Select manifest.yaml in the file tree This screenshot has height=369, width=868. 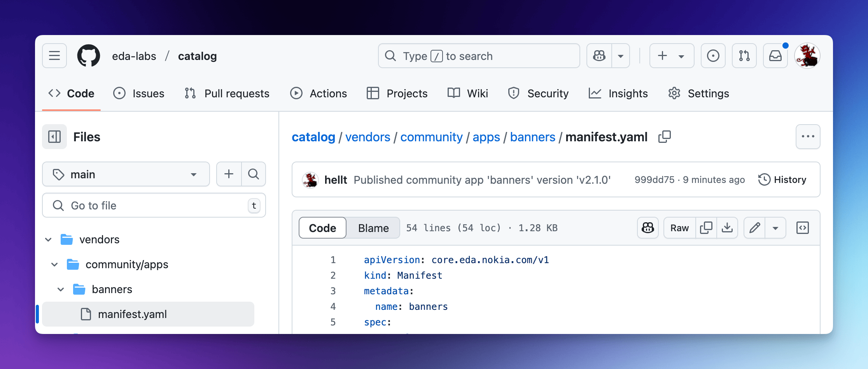click(132, 314)
